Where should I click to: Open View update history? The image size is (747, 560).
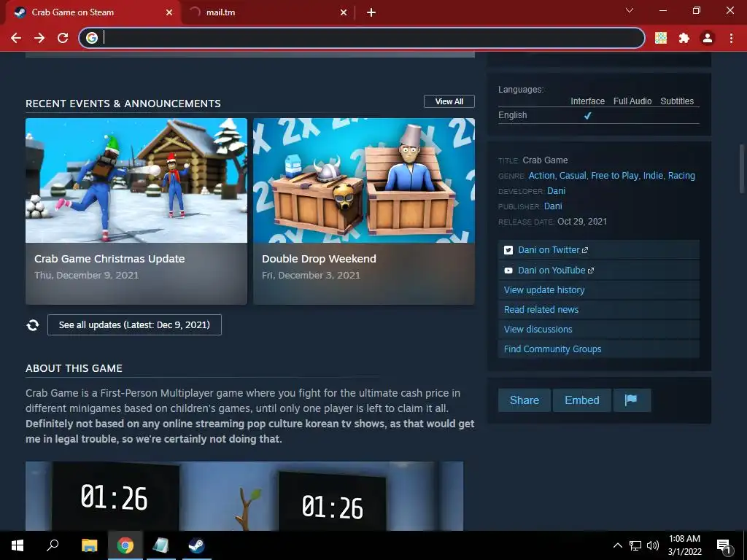tap(598, 290)
